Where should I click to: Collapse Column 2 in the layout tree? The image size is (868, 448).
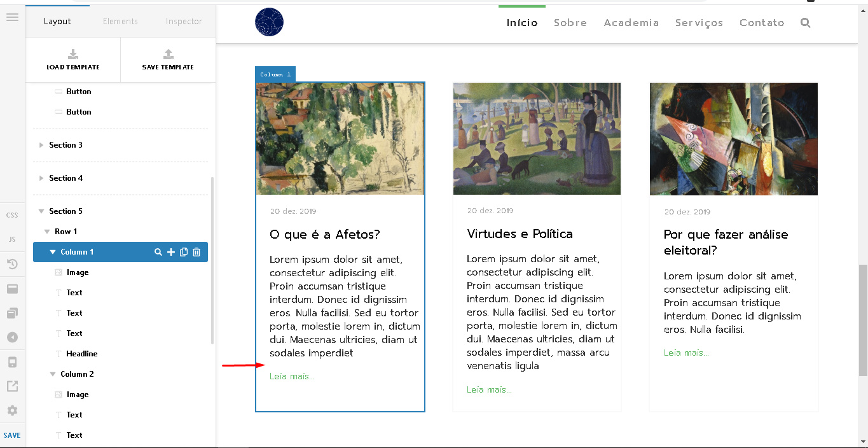[53, 374]
